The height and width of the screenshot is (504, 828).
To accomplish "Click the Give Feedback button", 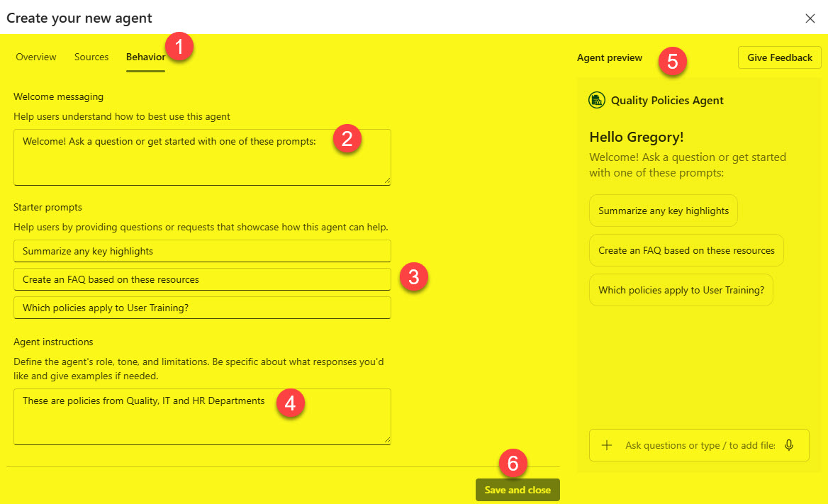I will tap(779, 57).
